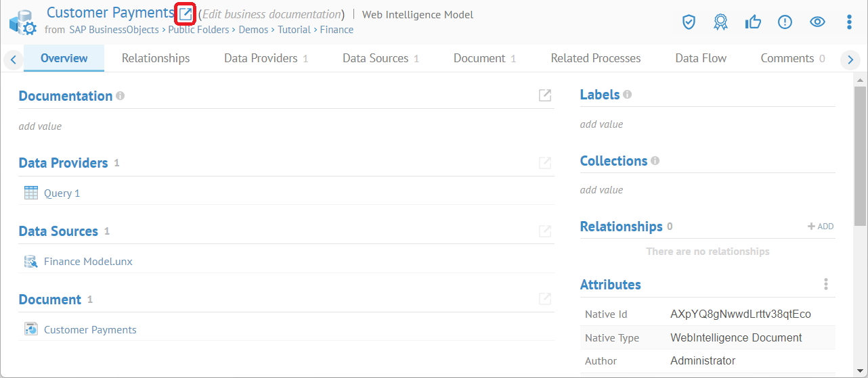The image size is (868, 378).
Task: Open the Attributes section three-dot menu
Action: (x=825, y=285)
